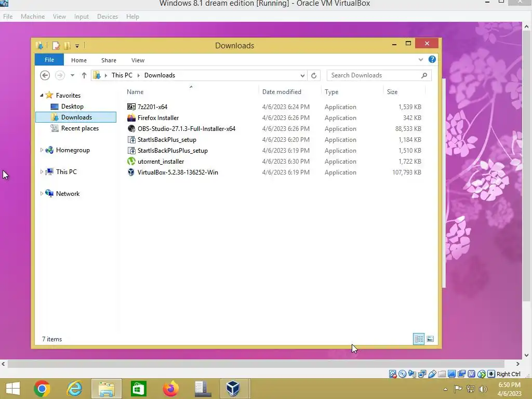Screen dimensions: 532x399
Task: Open VirtualBox View menu
Action: pos(59,16)
